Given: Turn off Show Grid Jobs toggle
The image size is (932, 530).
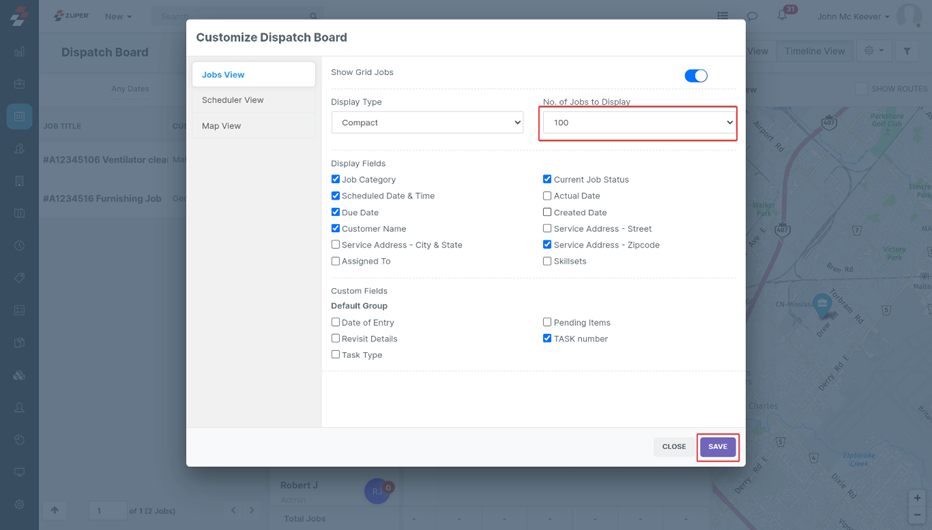Looking at the screenshot, I should (696, 75).
